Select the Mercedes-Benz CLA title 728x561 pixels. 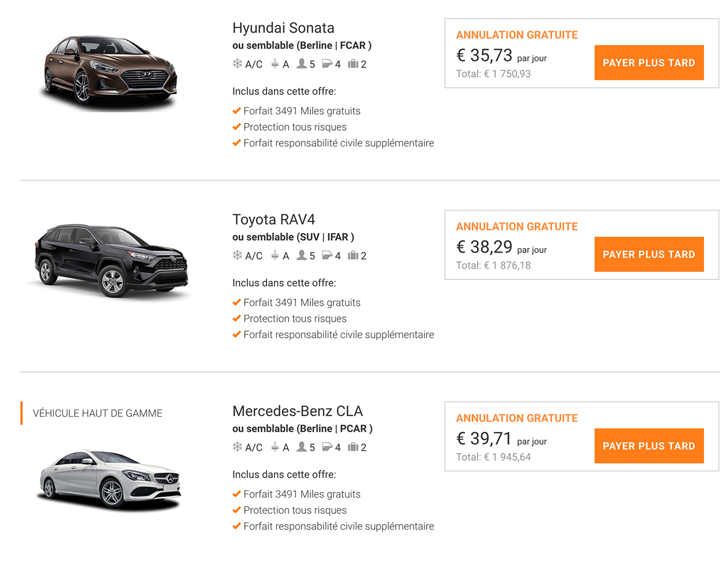pos(297,411)
